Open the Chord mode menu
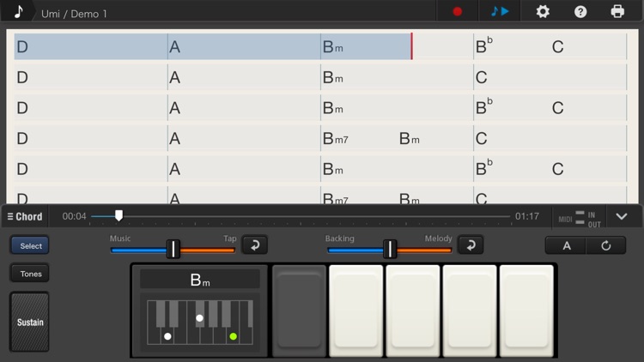The image size is (644, 362). click(25, 216)
